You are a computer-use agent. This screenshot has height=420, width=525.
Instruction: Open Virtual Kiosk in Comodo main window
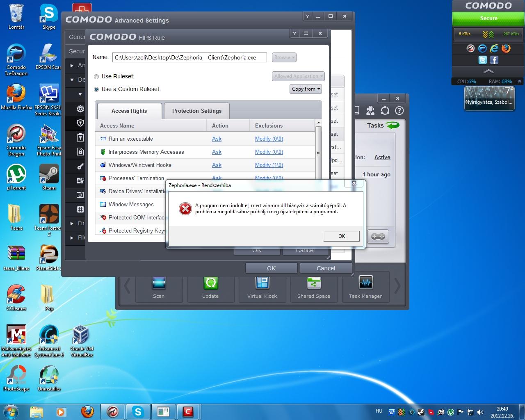click(262, 289)
